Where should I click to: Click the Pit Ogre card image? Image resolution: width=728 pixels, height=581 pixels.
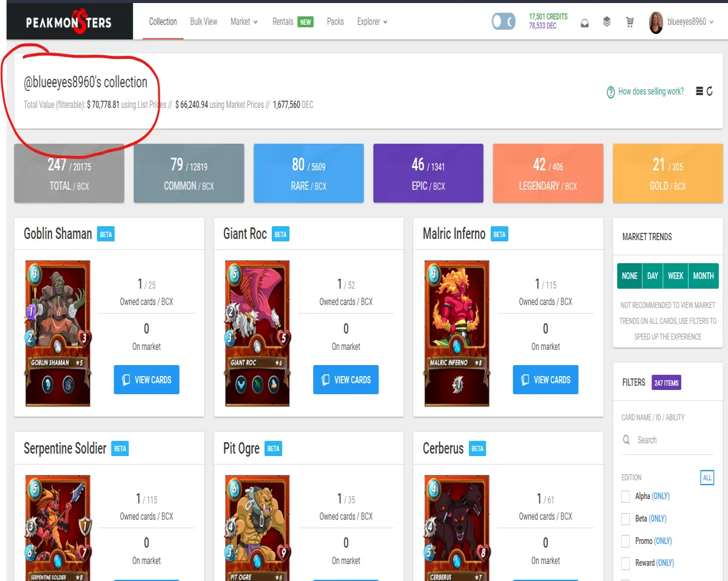(x=257, y=528)
